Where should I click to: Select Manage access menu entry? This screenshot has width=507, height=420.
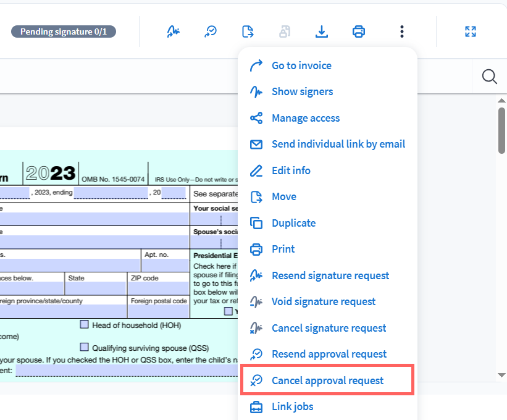[x=306, y=118]
